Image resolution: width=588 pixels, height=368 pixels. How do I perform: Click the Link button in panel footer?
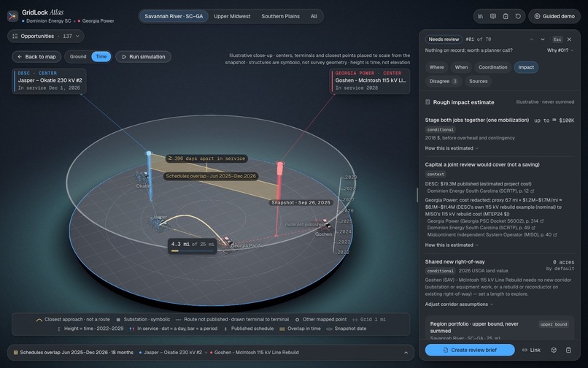(x=531, y=350)
